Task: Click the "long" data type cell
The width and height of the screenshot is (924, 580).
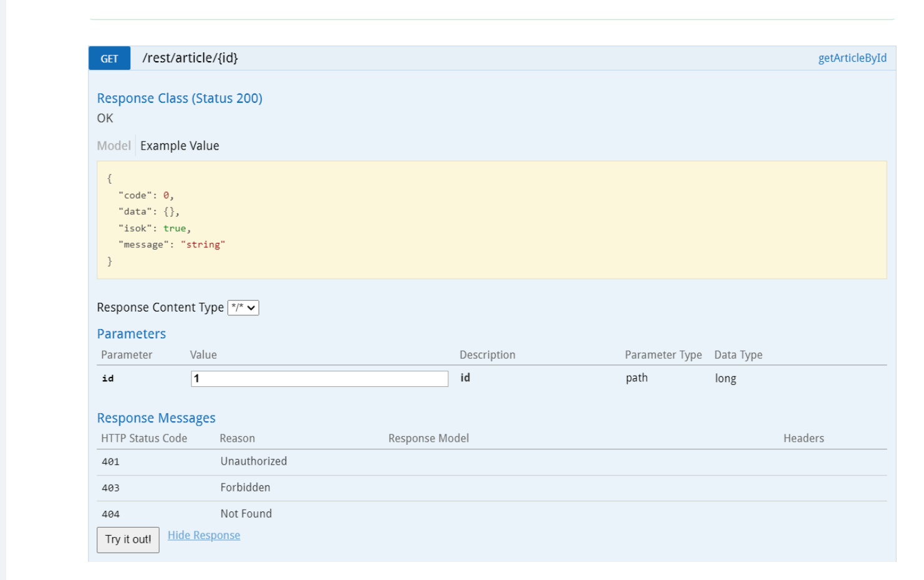Action: point(725,379)
